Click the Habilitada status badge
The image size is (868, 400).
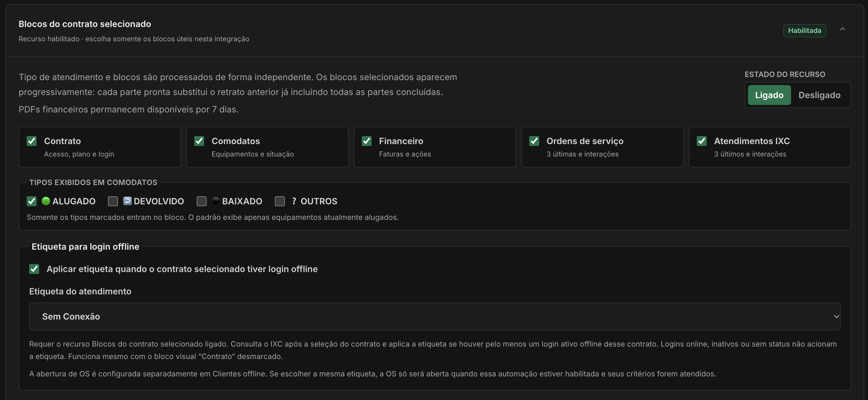(804, 31)
